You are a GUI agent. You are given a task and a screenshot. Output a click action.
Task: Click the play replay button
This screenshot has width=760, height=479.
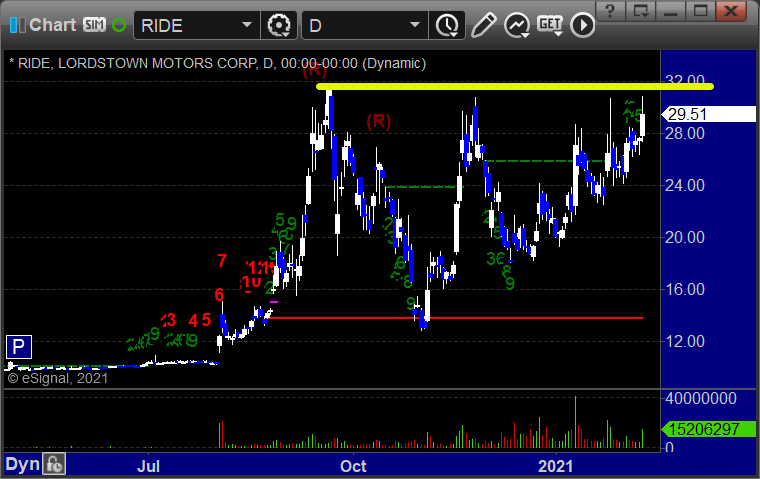click(x=582, y=25)
